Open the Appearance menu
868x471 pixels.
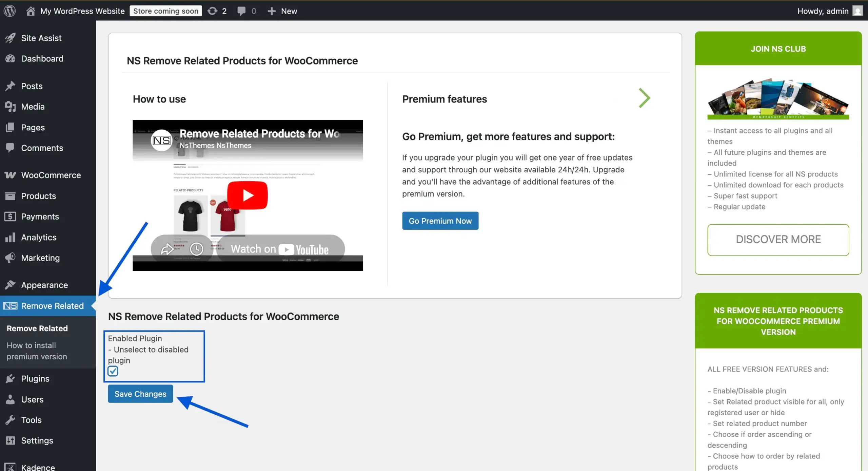tap(48, 285)
